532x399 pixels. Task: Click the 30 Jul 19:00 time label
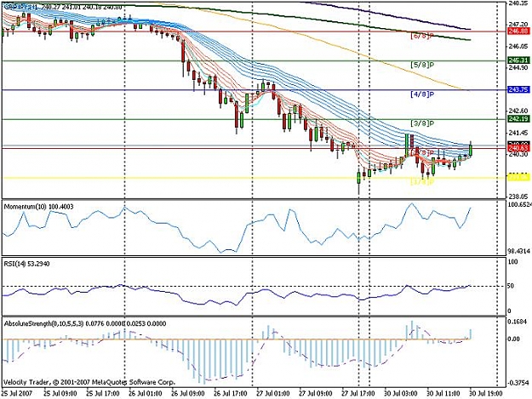[486, 394]
